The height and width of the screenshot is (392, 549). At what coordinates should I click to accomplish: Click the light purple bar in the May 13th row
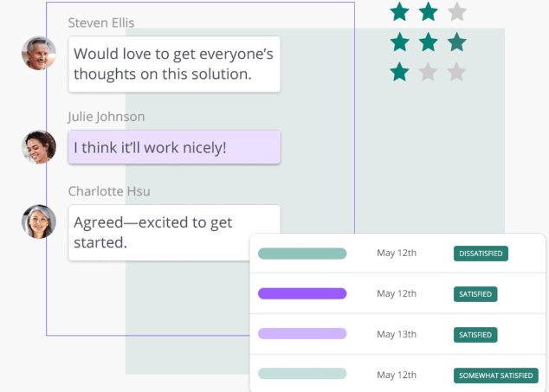(x=302, y=334)
